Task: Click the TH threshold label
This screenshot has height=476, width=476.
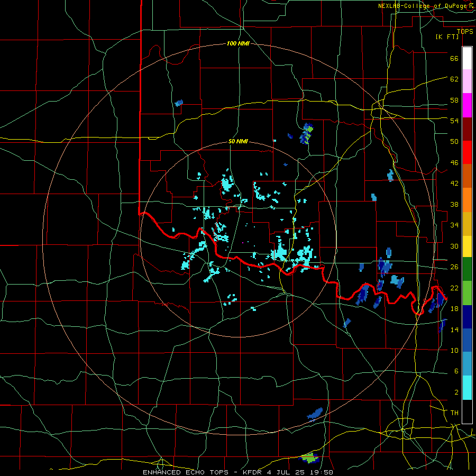Action: (454, 413)
